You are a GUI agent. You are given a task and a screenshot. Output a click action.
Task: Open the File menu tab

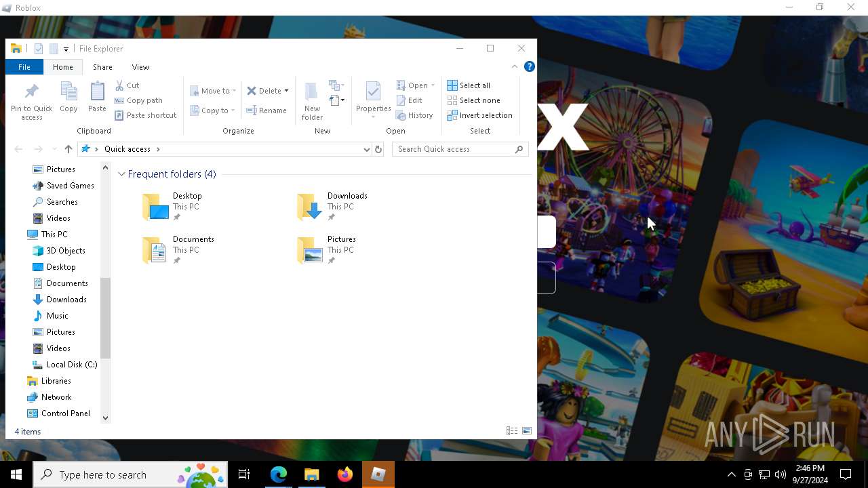coord(24,67)
